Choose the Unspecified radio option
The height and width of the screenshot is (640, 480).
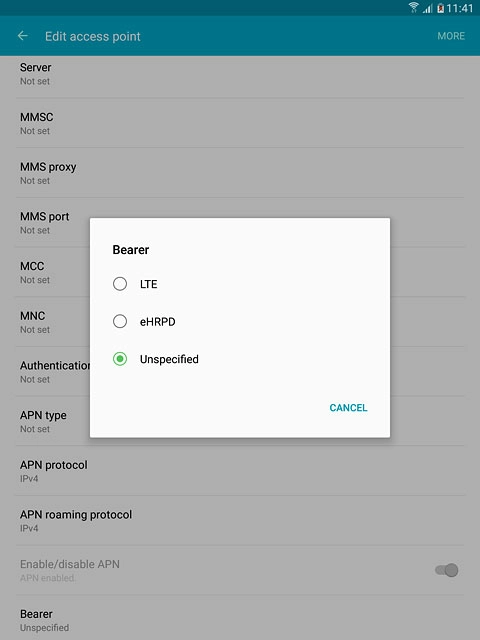point(120,359)
